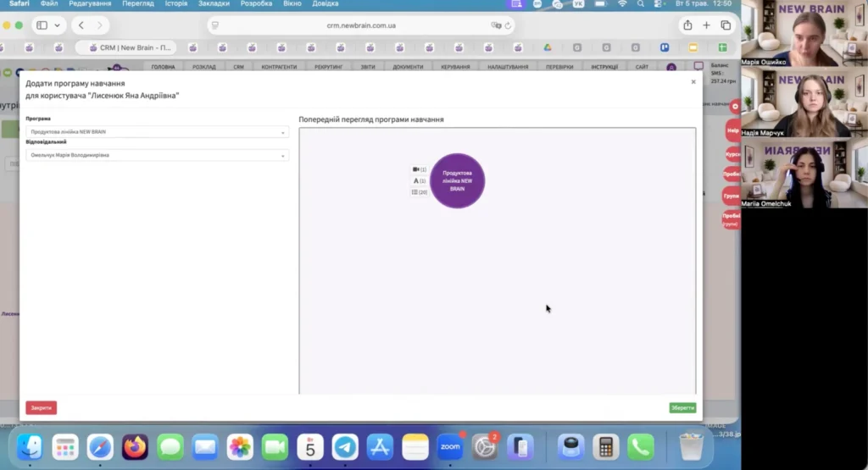Switch to the green spreadsheet tab
Screen dimensions: 868x470
(723, 47)
